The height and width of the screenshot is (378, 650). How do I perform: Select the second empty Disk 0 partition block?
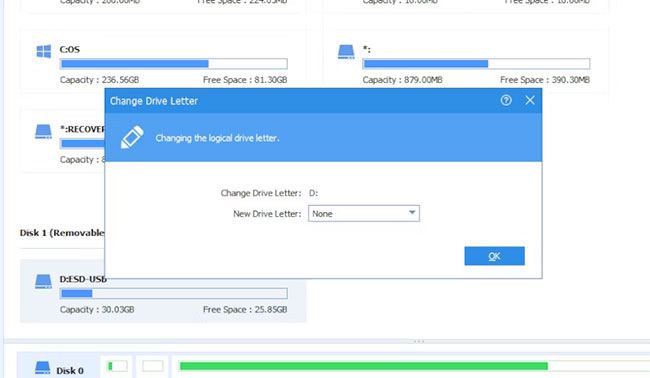(153, 366)
